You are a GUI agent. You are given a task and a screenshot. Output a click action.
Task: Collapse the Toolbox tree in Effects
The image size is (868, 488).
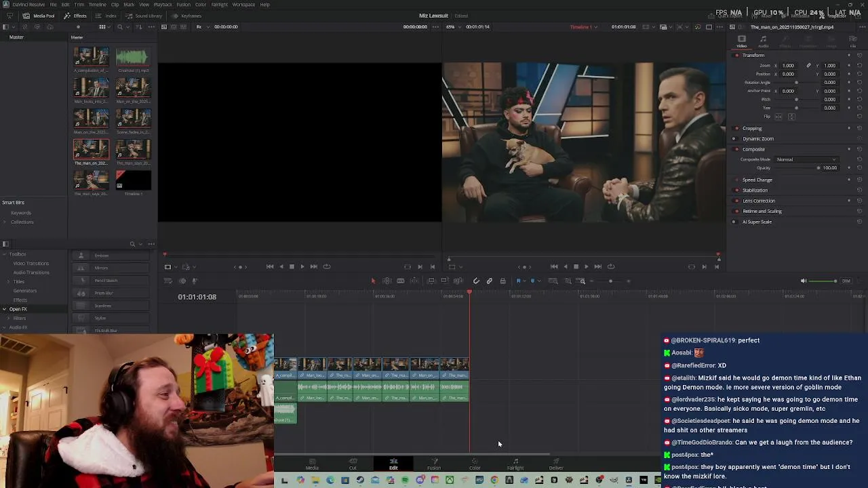click(4, 255)
